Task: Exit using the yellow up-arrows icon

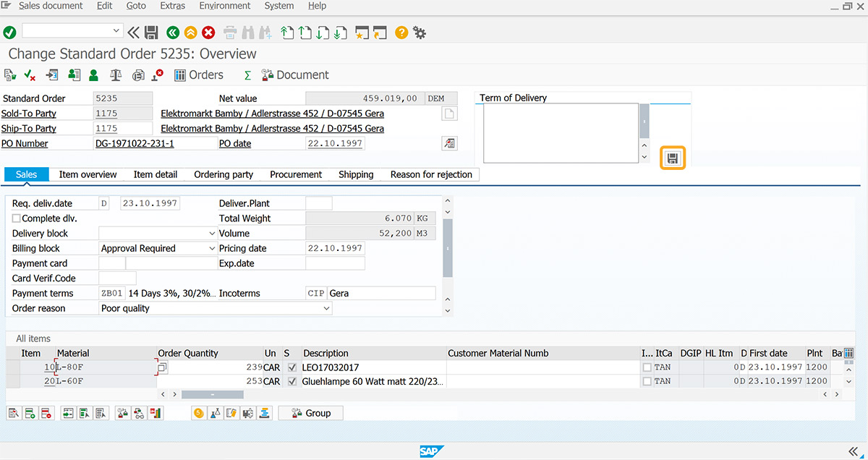Action: [x=190, y=33]
